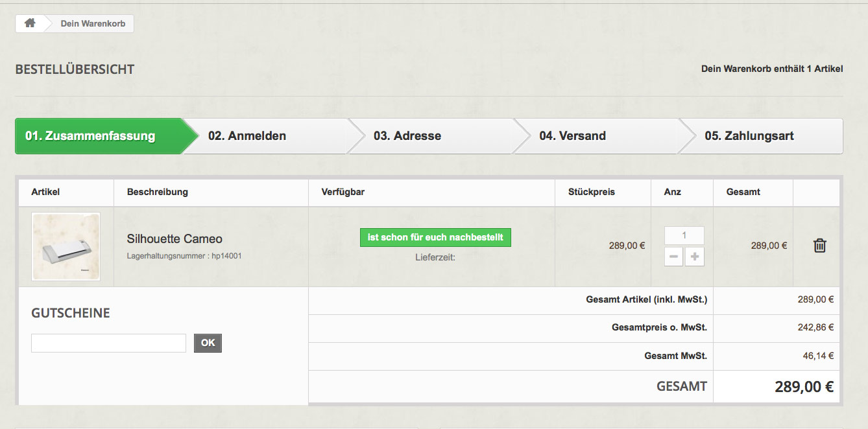Click the Gesamt Artikel (inkl. MwSt.) label
868x429 pixels.
646,299
